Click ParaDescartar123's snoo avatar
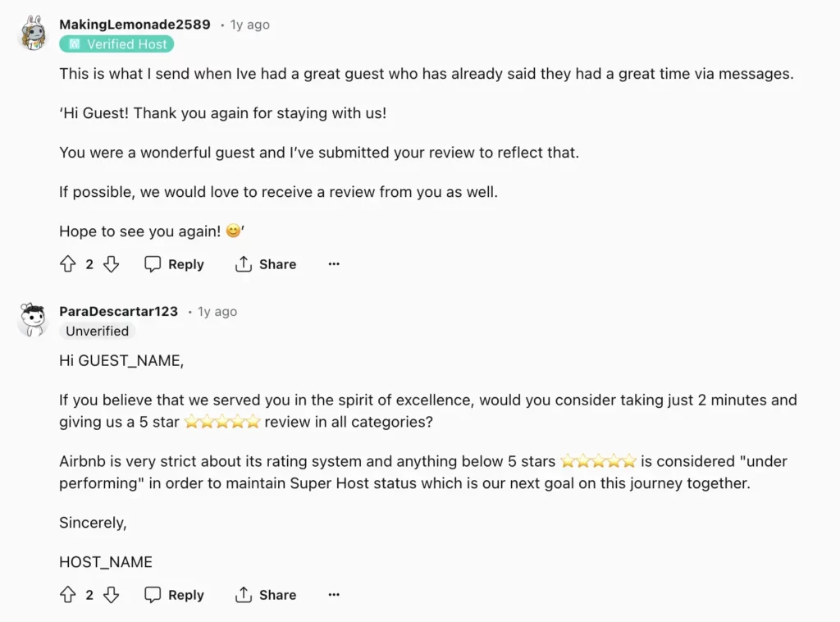The image size is (840, 622). coord(33,319)
